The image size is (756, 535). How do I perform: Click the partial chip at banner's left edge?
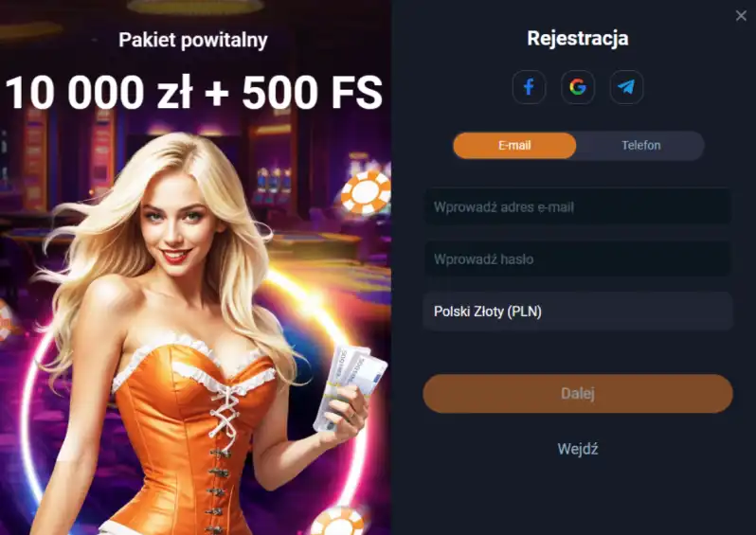[x=6, y=319]
